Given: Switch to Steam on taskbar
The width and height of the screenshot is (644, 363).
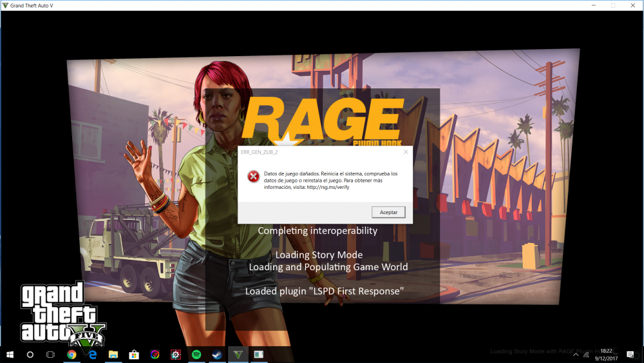Looking at the screenshot, I should 217,355.
